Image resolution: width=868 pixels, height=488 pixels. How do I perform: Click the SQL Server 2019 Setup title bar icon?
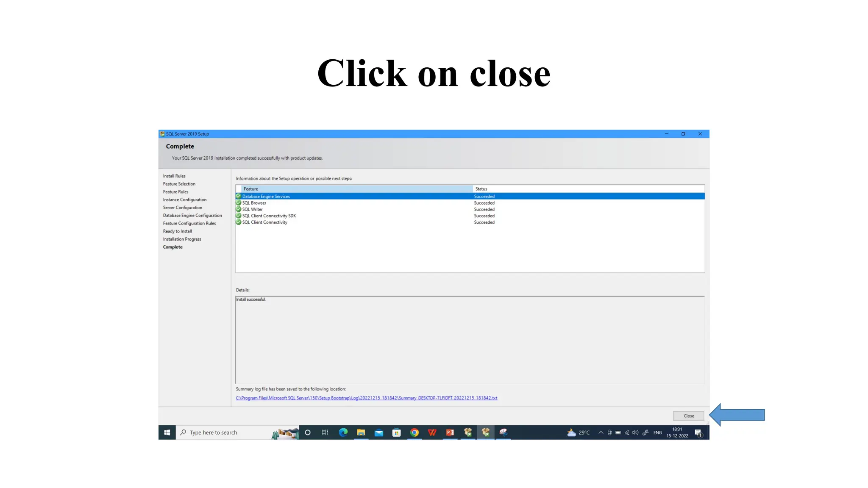point(162,134)
